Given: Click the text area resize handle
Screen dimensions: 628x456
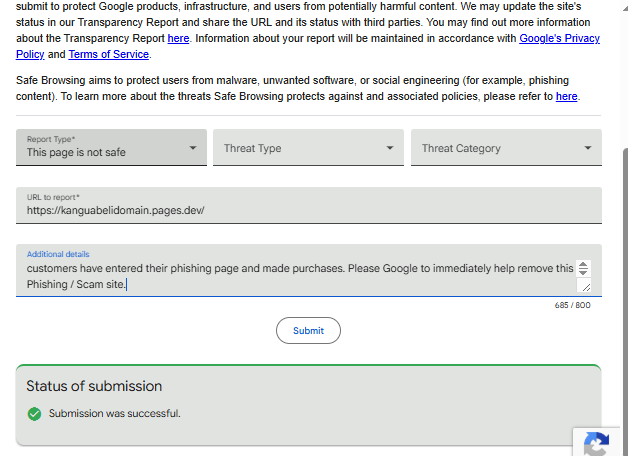Looking at the screenshot, I should coord(586,287).
